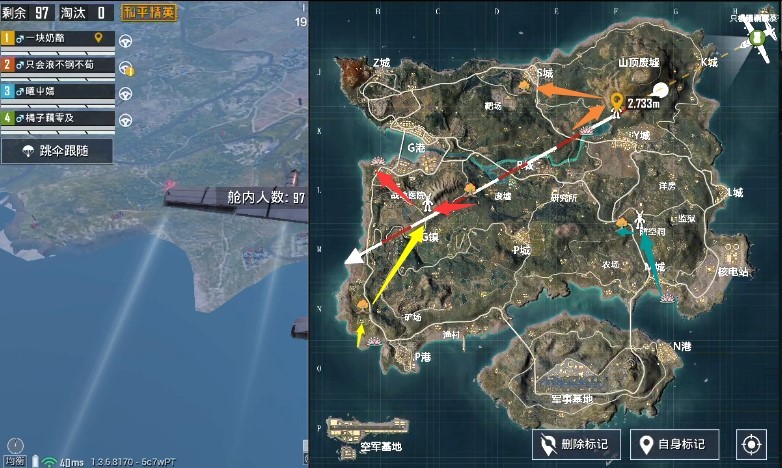Viewport: 782px width, 468px height.
Task: Click the crosshair recenter map icon
Action: click(751, 444)
